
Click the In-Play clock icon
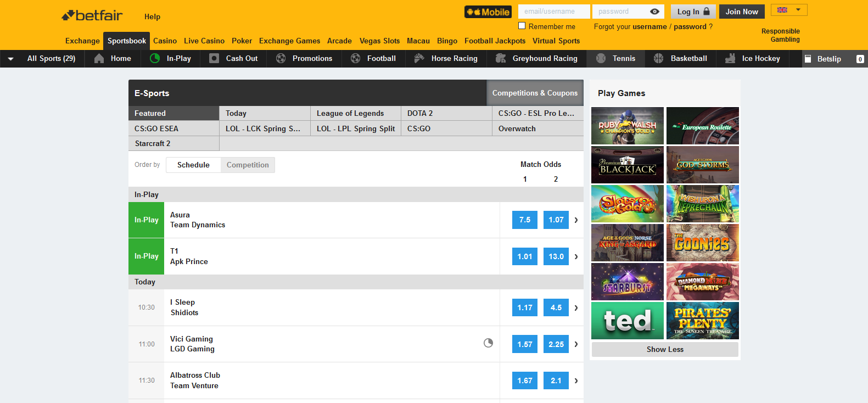click(x=155, y=58)
